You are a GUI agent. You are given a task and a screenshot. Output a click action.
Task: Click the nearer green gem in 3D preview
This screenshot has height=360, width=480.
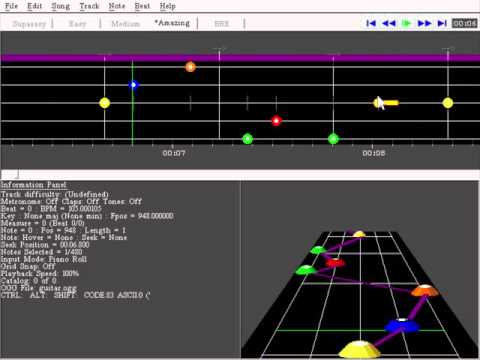tap(306, 270)
